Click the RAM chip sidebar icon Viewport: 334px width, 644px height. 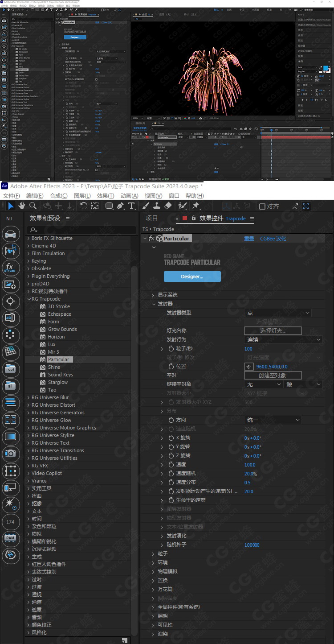click(10, 538)
